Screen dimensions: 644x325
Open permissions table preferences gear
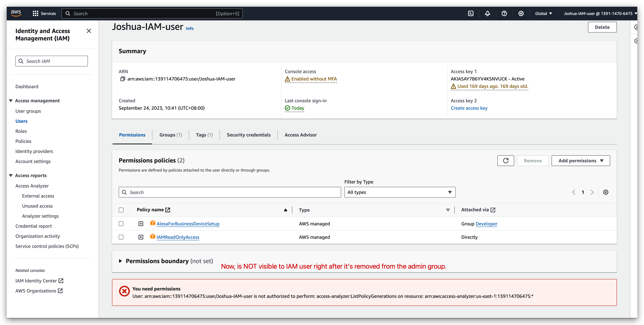(x=605, y=192)
